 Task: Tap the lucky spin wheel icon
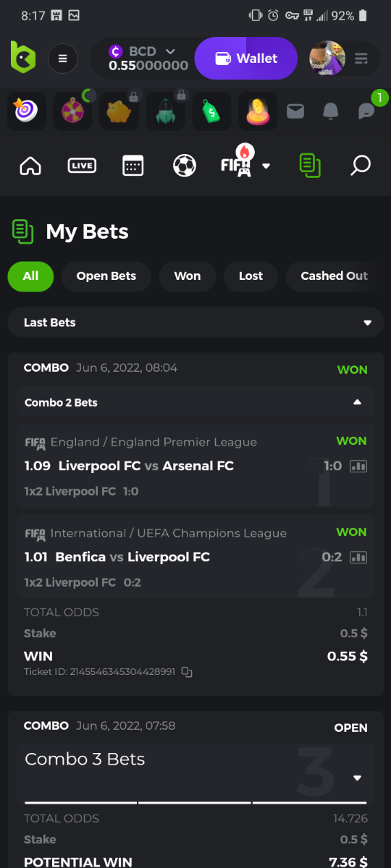click(72, 111)
